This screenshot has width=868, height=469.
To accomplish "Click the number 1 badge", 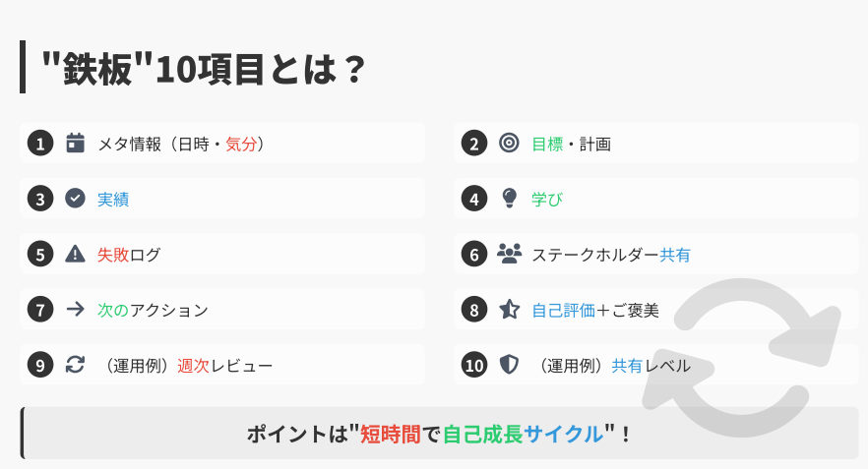I will pyautogui.click(x=40, y=144).
